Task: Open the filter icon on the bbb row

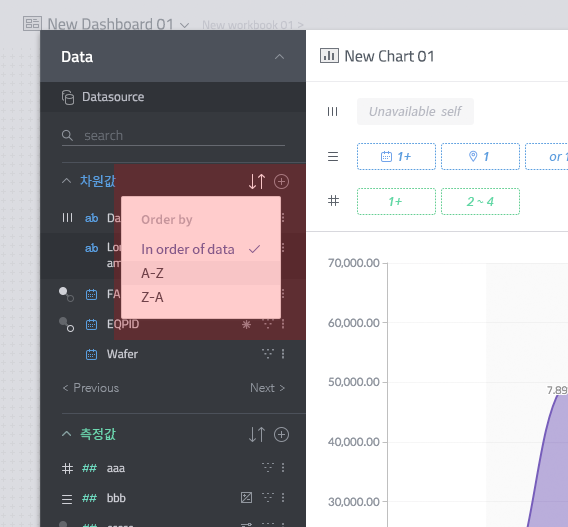Action: 268,498
